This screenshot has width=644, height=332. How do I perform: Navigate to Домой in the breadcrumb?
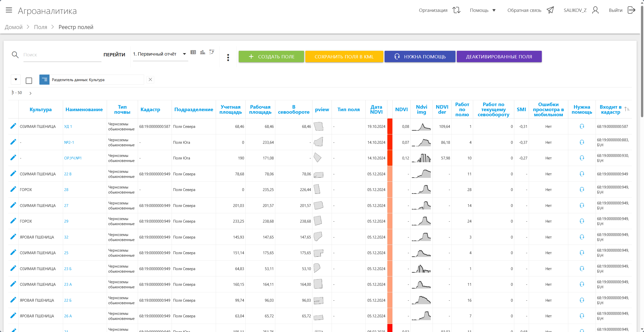(14, 27)
